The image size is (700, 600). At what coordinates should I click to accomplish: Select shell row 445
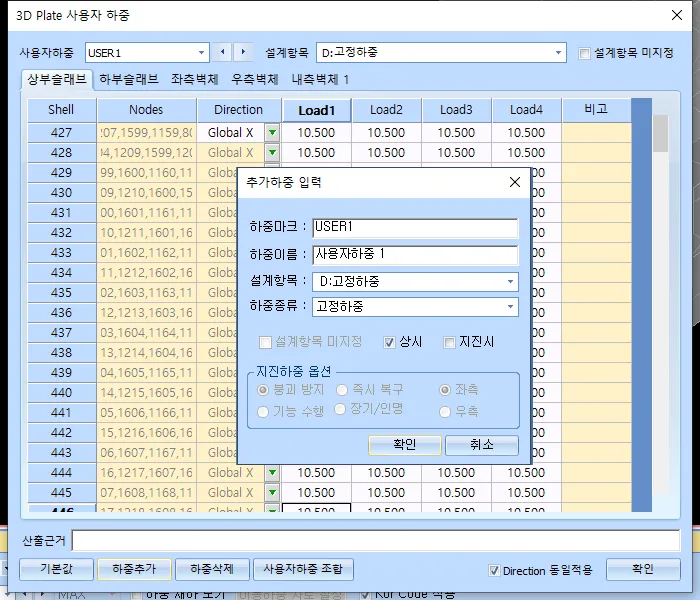coord(61,492)
